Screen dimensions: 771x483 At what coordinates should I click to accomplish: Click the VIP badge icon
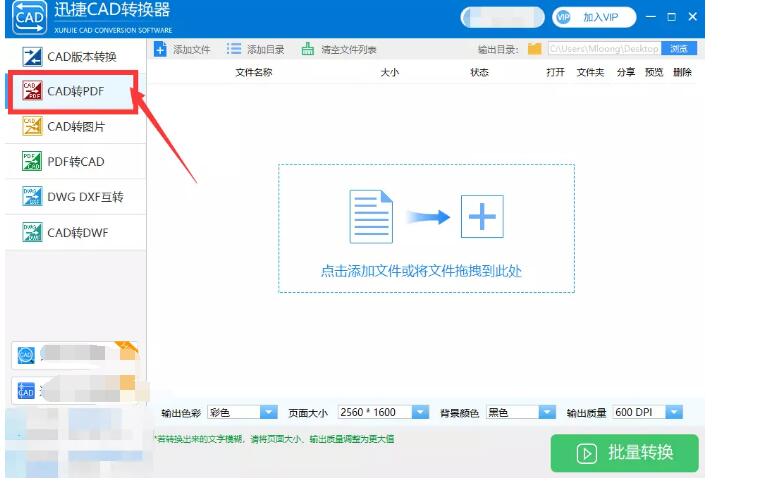(x=563, y=17)
